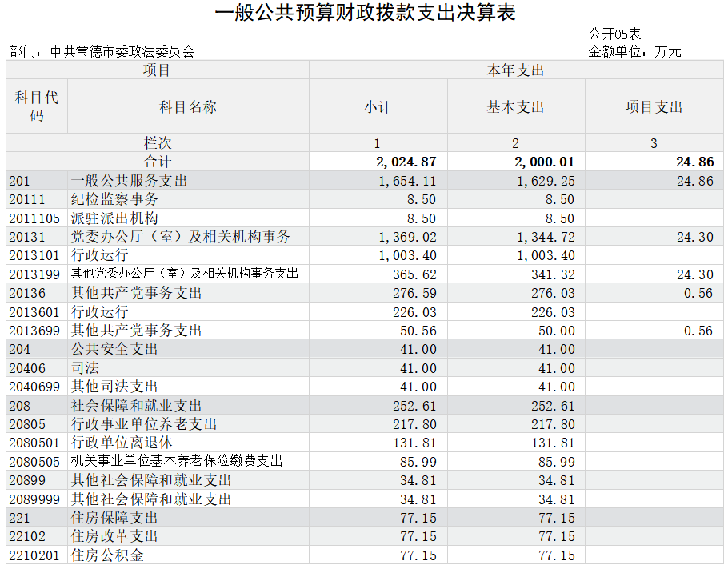This screenshot has width=728, height=565.
Task: Select the 公共安全支出 row name
Action: point(114,348)
